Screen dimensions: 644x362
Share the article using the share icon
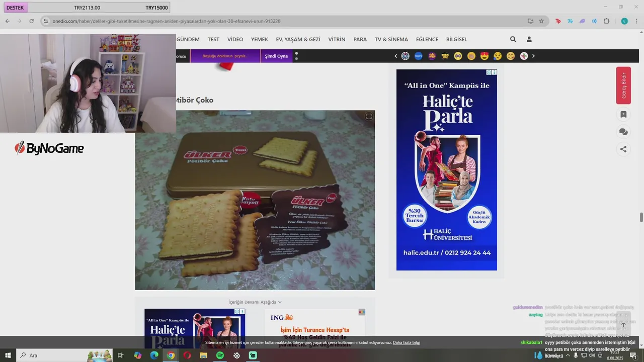[623, 149]
